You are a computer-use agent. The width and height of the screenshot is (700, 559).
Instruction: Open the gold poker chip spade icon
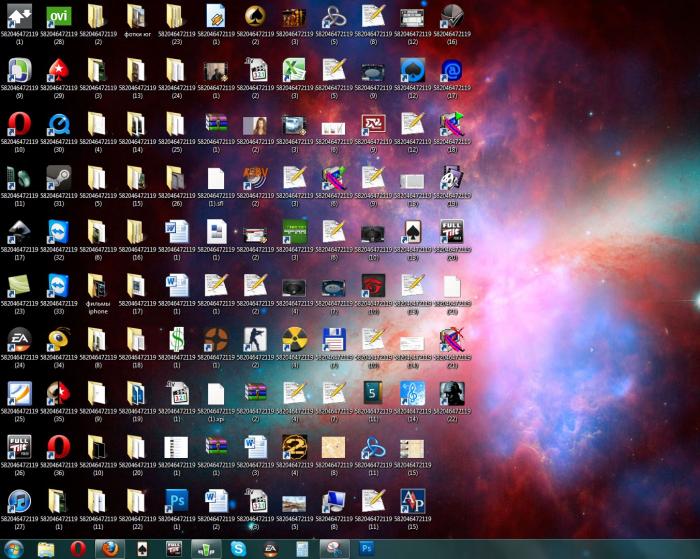click(255, 17)
